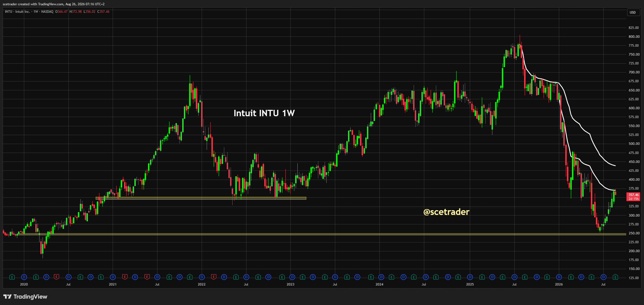Click the low value L356.02
The height and width of the screenshot is (305, 644).
90,12
